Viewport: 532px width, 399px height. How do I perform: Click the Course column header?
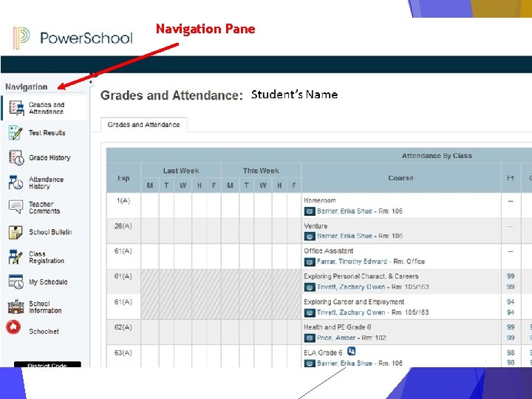(400, 178)
